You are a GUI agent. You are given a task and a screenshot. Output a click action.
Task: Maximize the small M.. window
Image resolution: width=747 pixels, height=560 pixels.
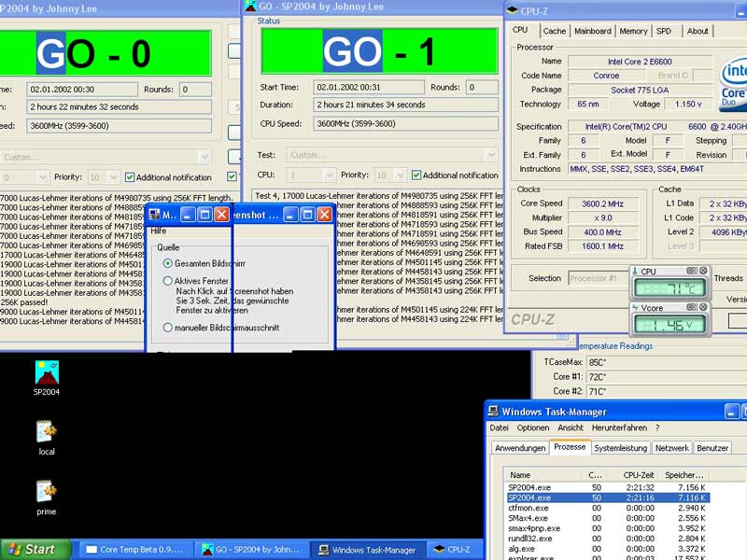click(x=204, y=215)
